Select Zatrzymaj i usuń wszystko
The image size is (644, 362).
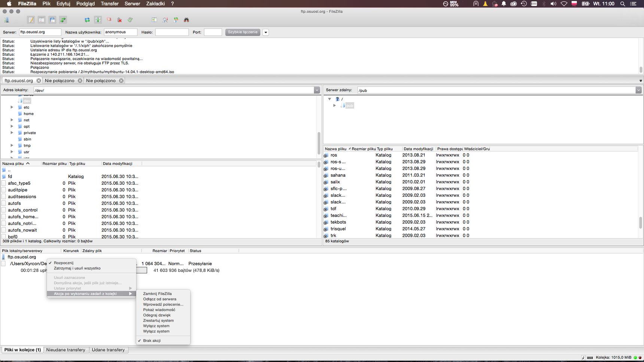[x=77, y=268]
